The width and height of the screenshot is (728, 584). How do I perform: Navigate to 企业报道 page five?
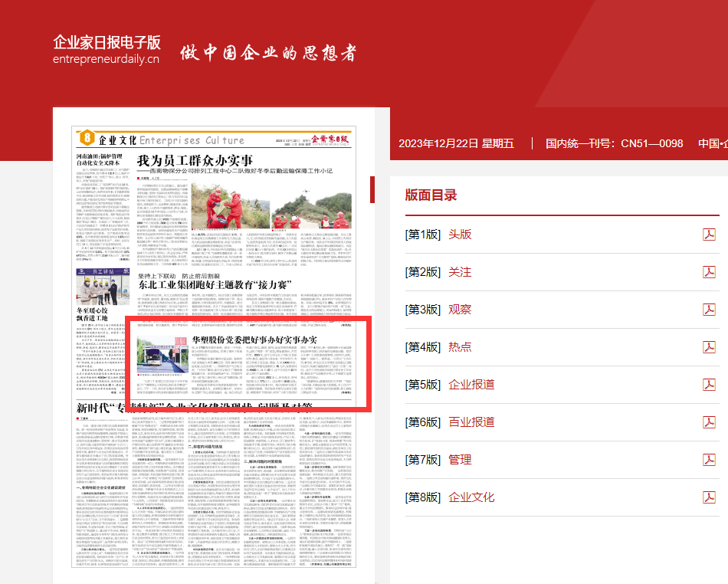click(471, 385)
